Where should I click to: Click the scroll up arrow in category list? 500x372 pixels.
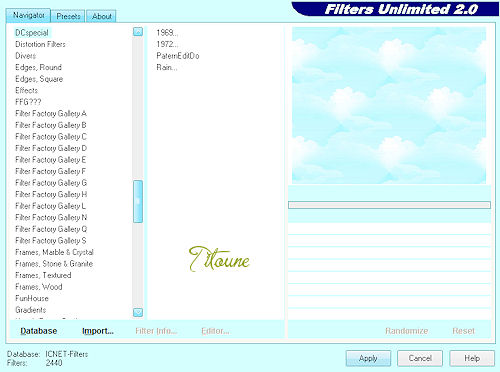(138, 32)
